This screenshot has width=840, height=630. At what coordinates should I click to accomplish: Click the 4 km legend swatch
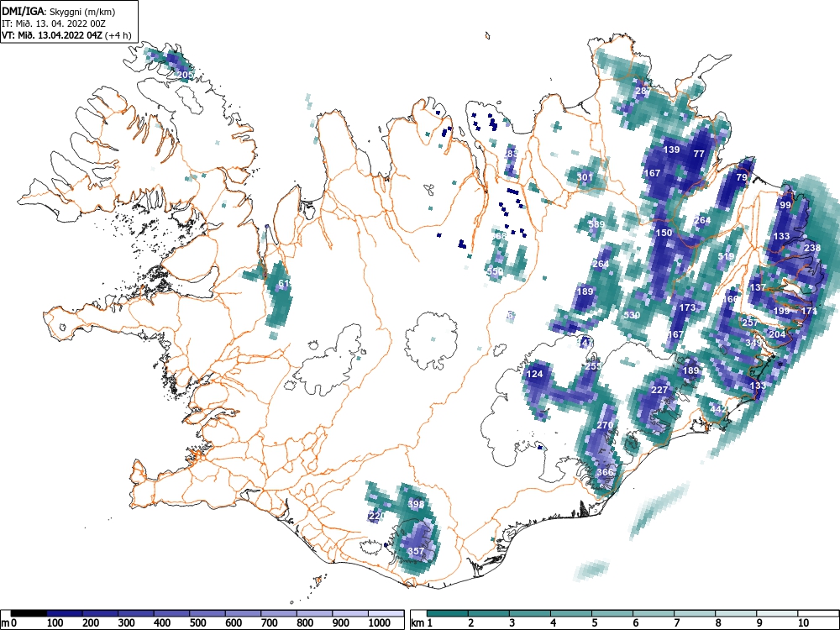pyautogui.click(x=571, y=613)
